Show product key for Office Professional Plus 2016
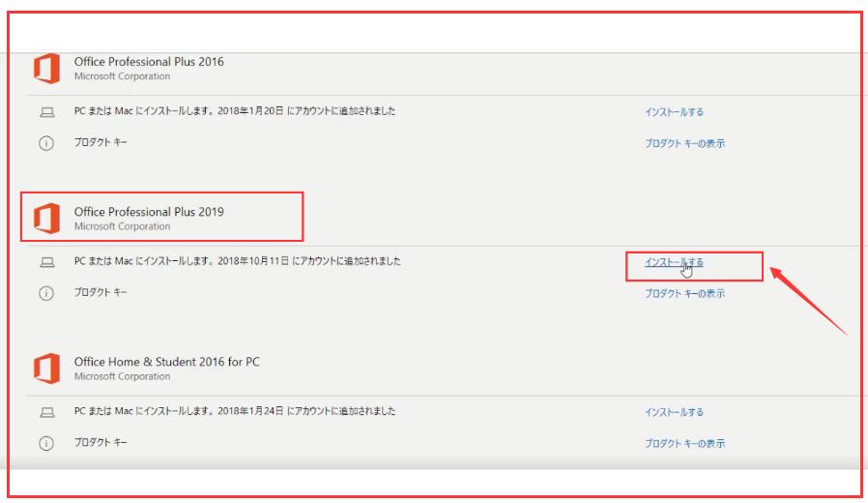 [684, 143]
